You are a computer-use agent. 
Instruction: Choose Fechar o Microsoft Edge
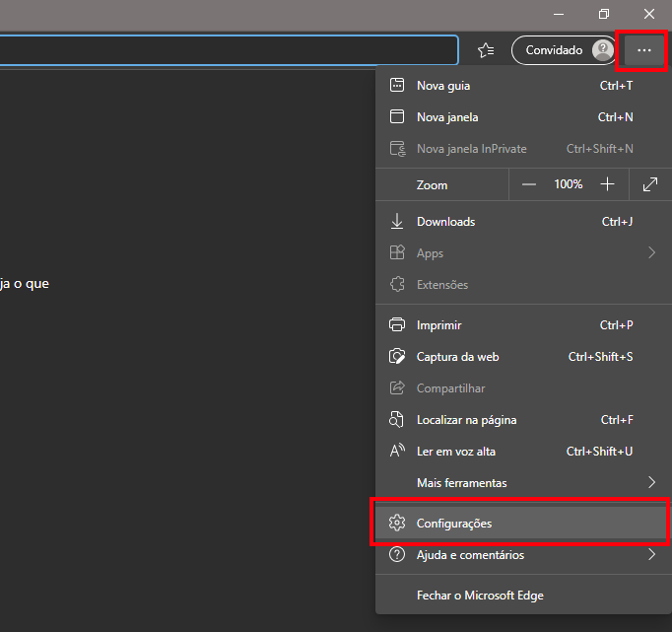click(480, 596)
